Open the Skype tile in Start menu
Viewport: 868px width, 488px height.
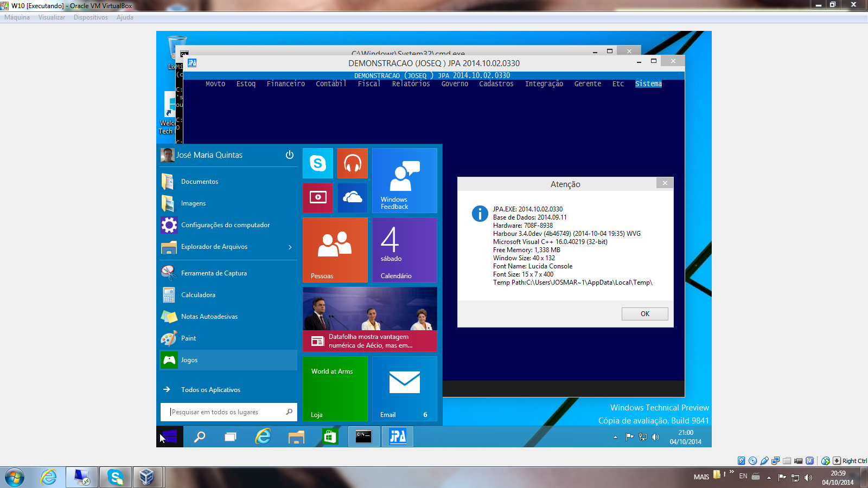[317, 163]
